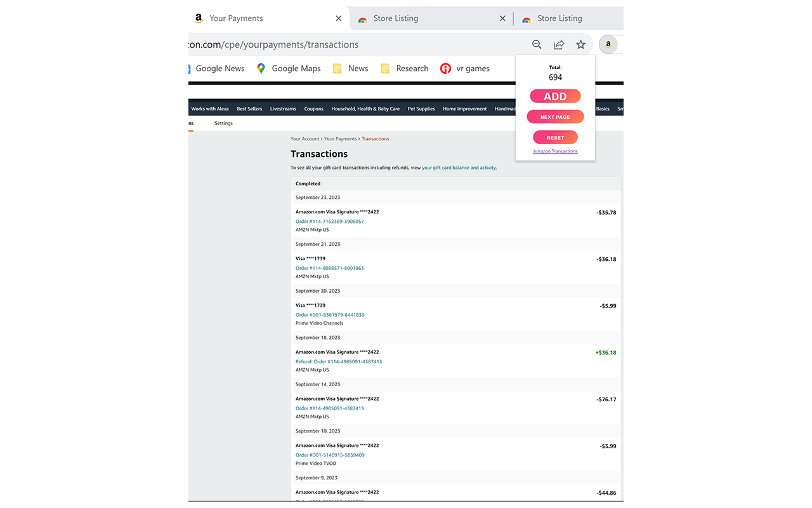Close the first Store Listing tab
The image size is (812, 508).
point(502,18)
